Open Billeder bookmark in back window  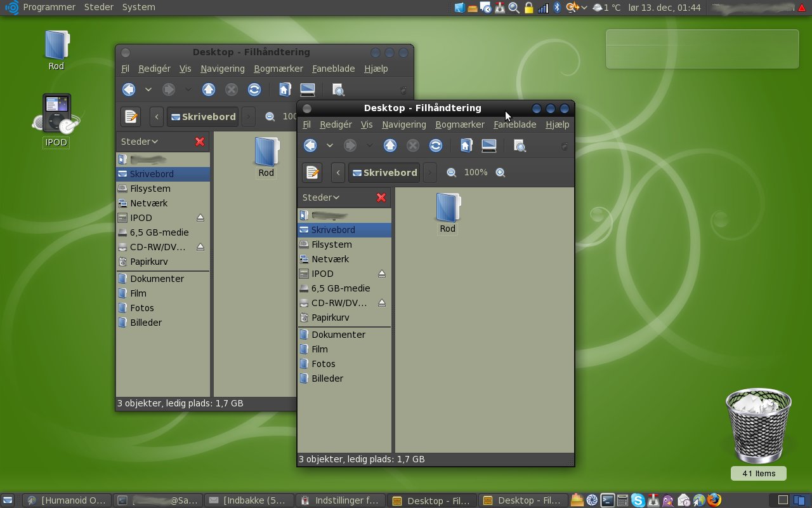[x=163, y=323]
